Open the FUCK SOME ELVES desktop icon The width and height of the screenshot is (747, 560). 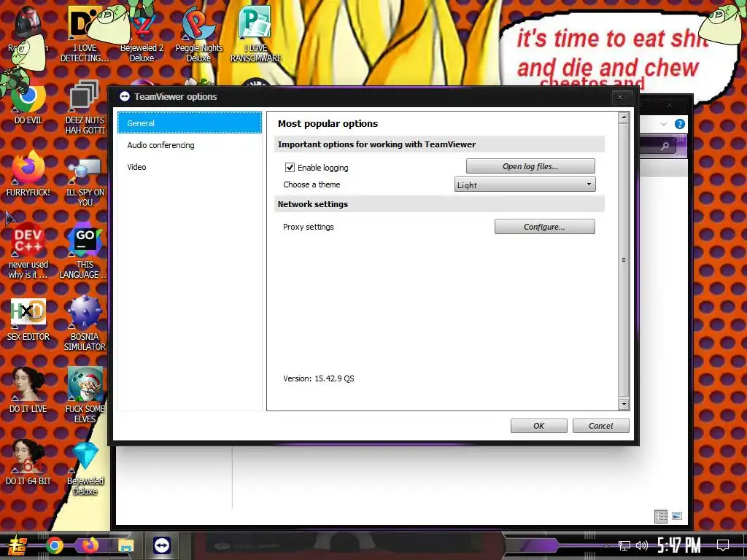click(x=85, y=395)
